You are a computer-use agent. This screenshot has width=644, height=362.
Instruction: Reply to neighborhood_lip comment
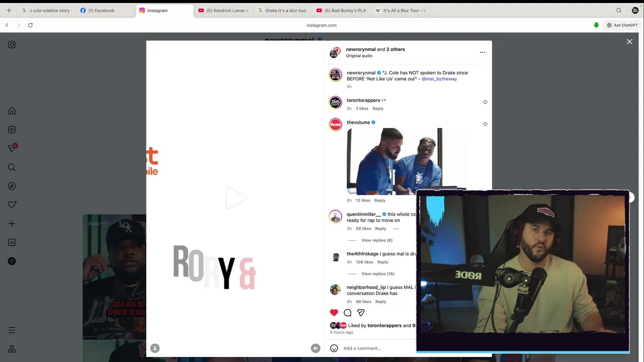381,302
